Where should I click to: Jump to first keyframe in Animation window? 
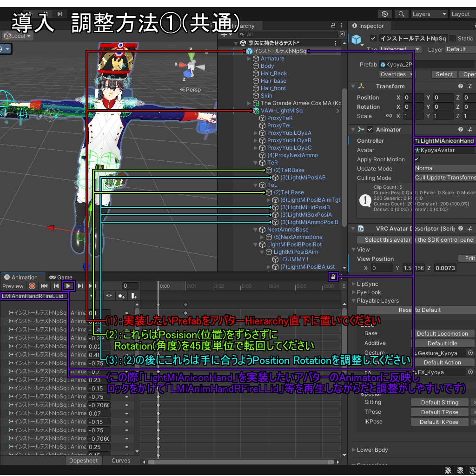coord(44,286)
